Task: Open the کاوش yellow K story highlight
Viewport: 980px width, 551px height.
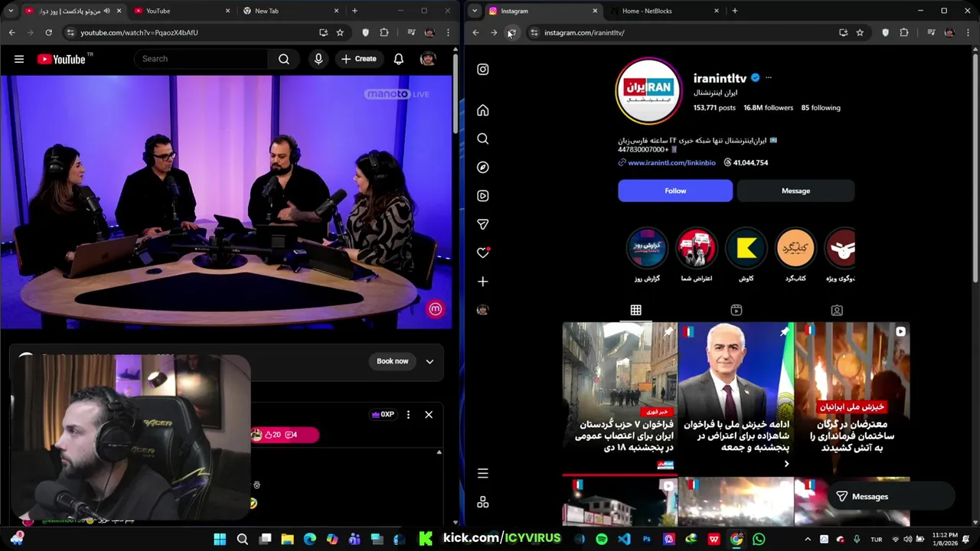Action: tap(746, 249)
